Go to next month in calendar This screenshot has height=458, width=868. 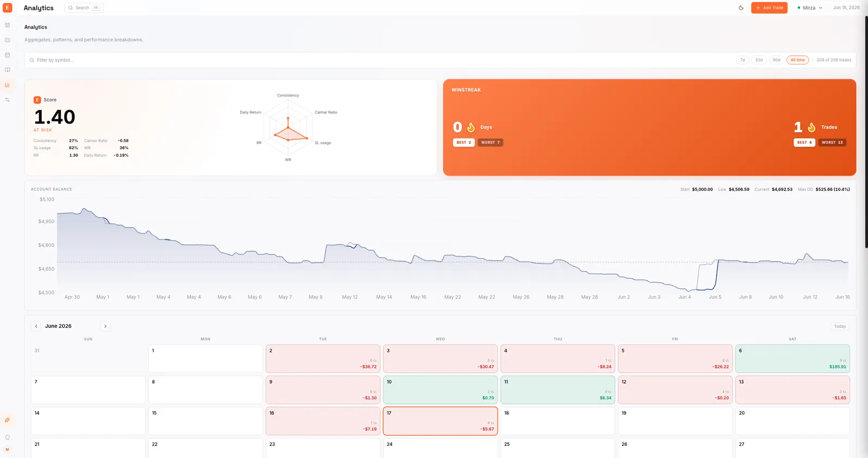click(105, 326)
